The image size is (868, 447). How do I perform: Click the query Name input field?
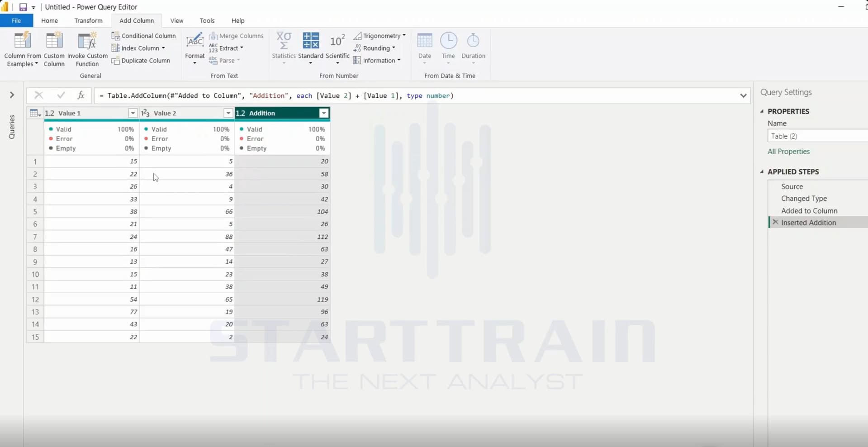817,136
